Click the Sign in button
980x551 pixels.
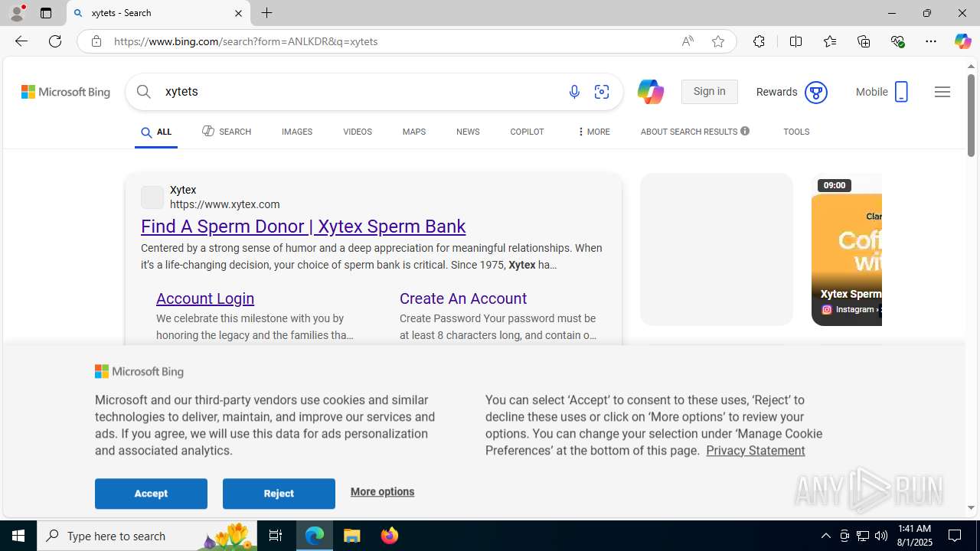pos(709,92)
